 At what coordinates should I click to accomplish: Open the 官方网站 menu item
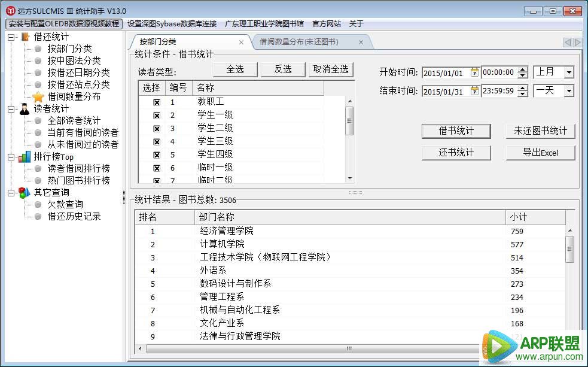coord(327,23)
